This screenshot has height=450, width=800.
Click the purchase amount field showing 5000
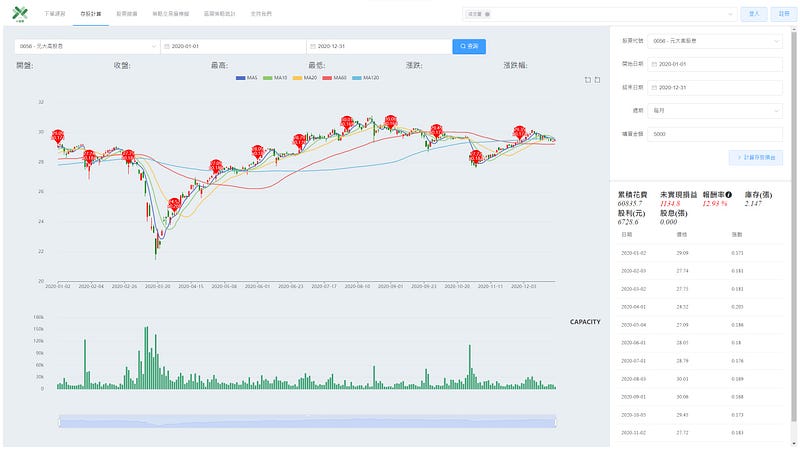715,134
